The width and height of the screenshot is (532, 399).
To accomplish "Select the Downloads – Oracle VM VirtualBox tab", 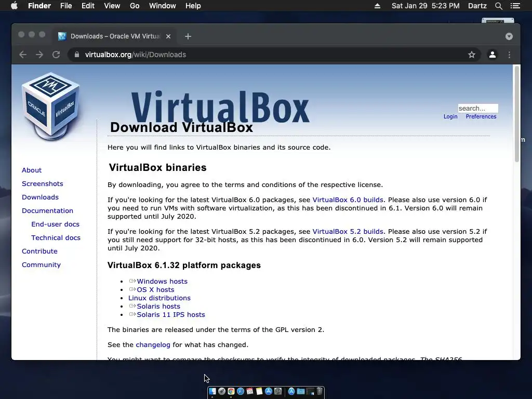I will (x=114, y=36).
